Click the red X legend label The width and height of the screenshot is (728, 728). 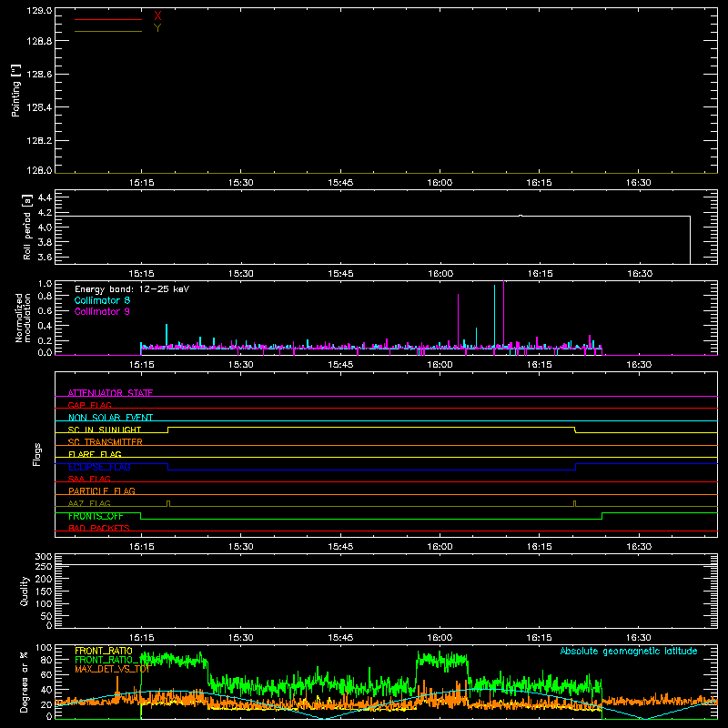[157, 16]
